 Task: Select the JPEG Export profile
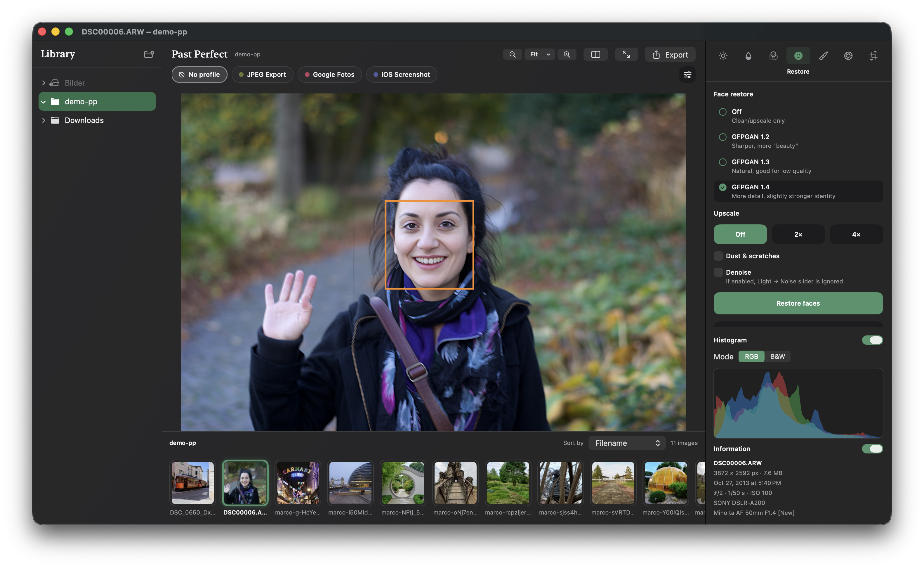(x=262, y=75)
